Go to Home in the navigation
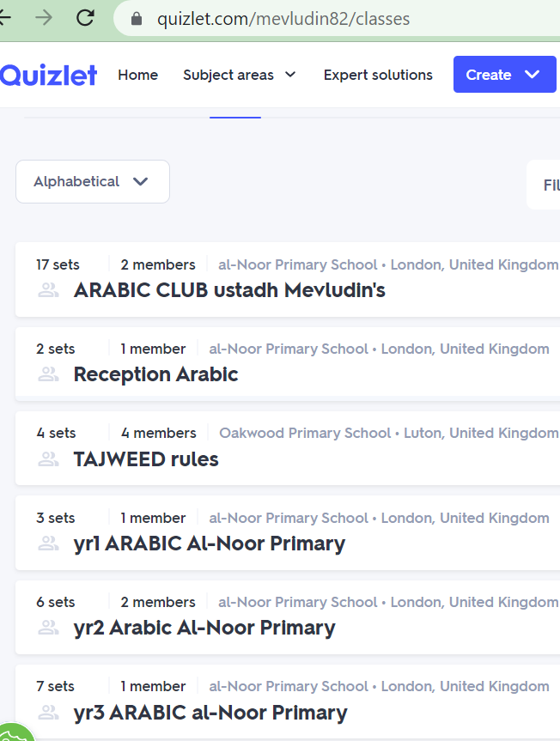 click(138, 75)
